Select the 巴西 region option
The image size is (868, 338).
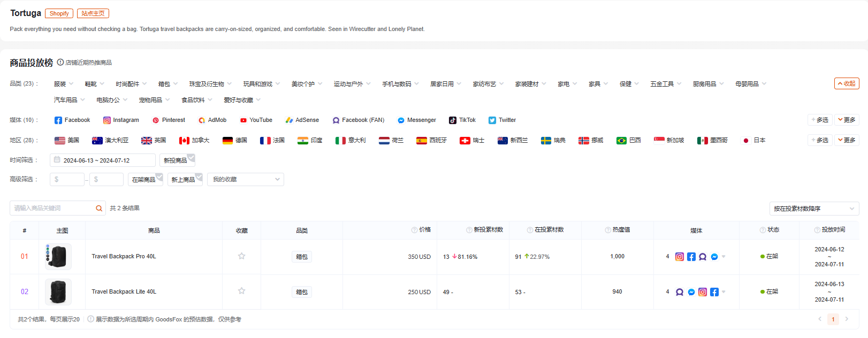pyautogui.click(x=629, y=141)
